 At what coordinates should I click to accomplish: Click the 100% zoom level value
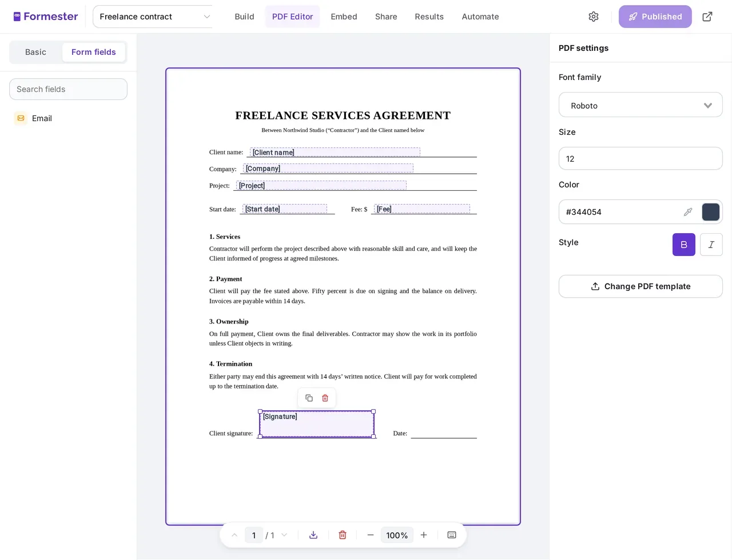pyautogui.click(x=397, y=535)
